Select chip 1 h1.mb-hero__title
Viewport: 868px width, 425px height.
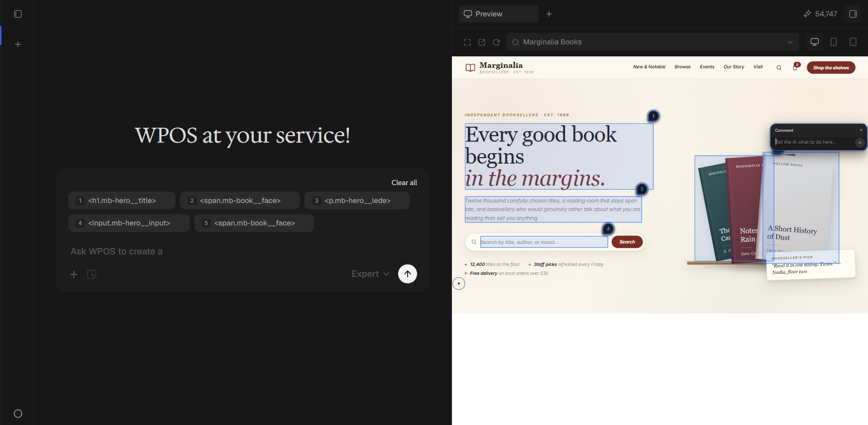pyautogui.click(x=122, y=201)
